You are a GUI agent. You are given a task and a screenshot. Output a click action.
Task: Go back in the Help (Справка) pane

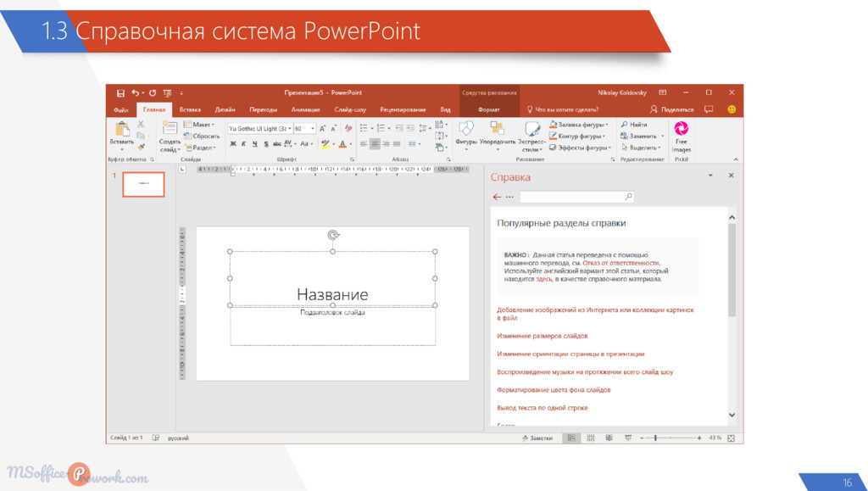497,197
